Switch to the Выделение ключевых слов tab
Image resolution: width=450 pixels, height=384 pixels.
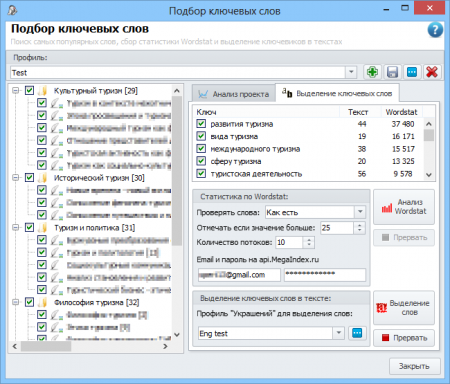click(x=337, y=93)
